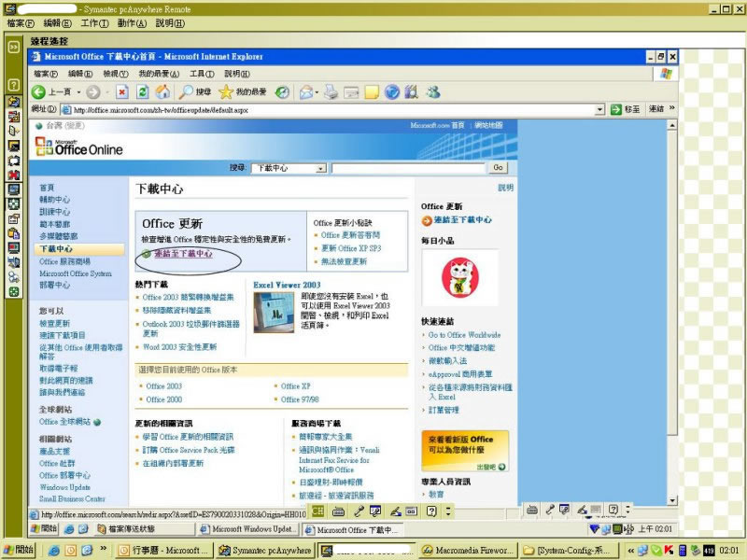Go to 輔助中心 in the left navigation
Image resolution: width=747 pixels, height=560 pixels.
[55, 200]
